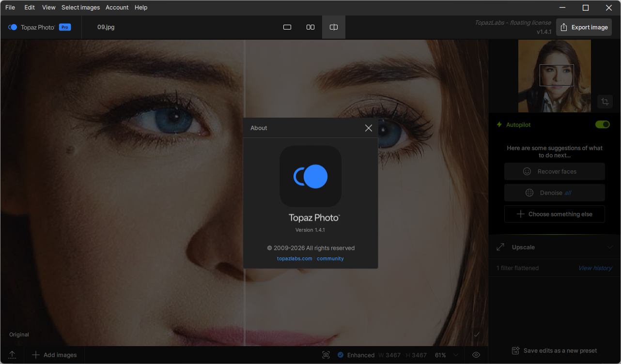Viewport: 621px width, 364px height.
Task: Click the upload icon in bottom bar
Action: click(12, 355)
